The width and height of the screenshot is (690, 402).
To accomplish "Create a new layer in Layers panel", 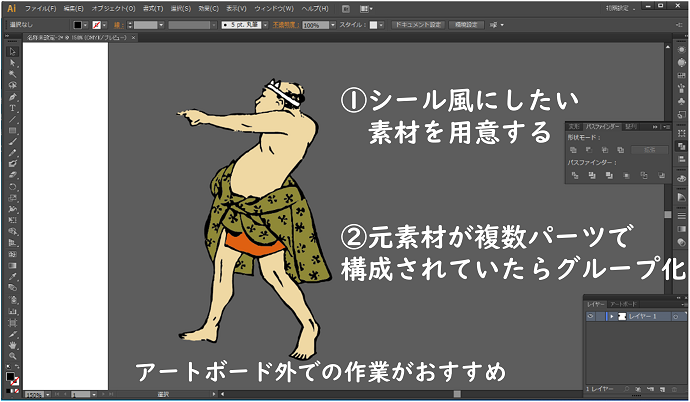I will [x=662, y=389].
